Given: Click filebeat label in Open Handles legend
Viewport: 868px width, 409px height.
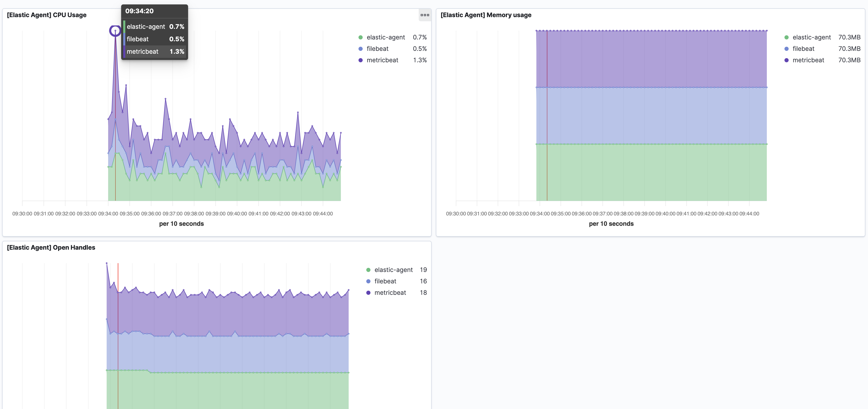Looking at the screenshot, I should (x=385, y=282).
